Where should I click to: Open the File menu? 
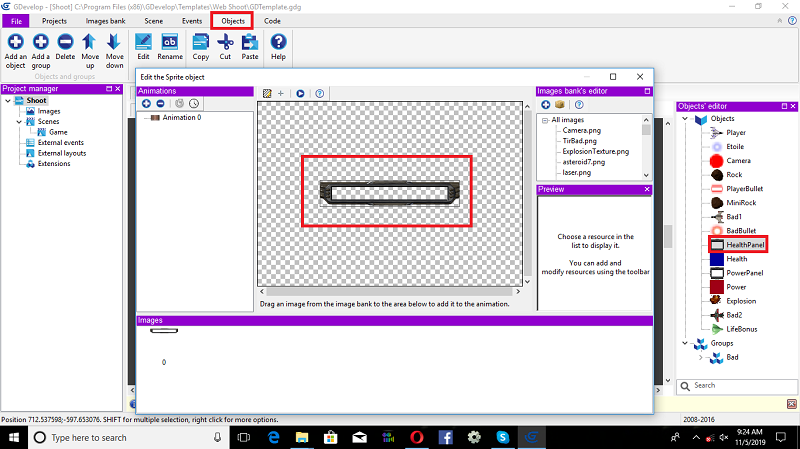pos(16,21)
